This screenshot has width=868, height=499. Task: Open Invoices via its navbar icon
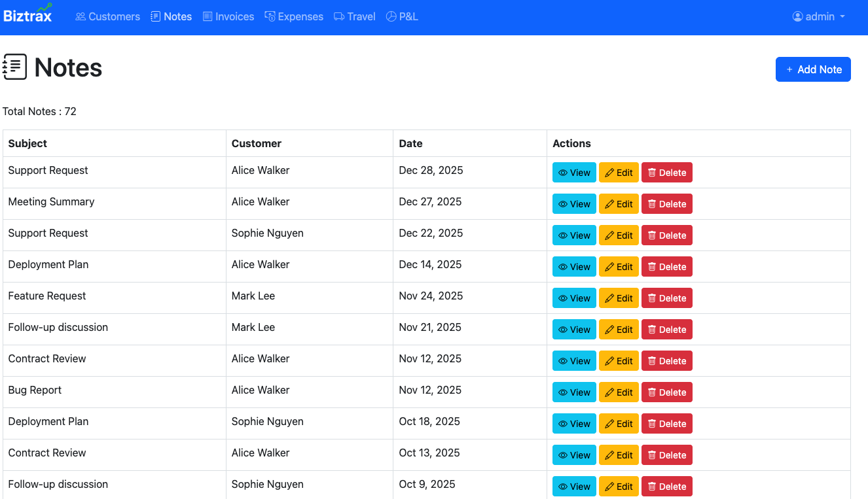pyautogui.click(x=207, y=16)
